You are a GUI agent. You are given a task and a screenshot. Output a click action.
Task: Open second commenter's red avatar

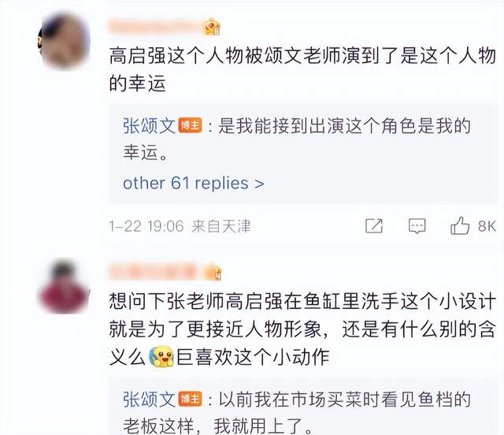tap(64, 286)
